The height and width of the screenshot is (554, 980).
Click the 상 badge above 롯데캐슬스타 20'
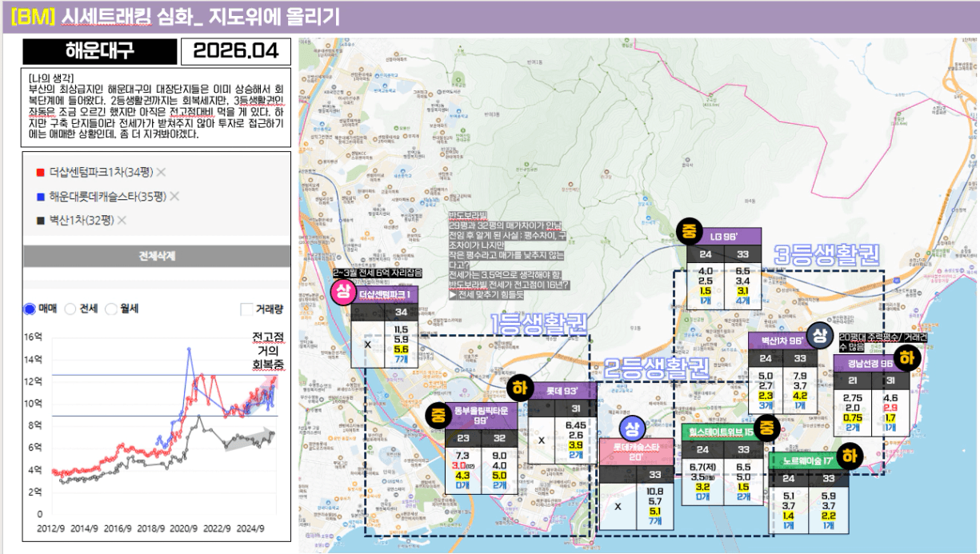631,428
